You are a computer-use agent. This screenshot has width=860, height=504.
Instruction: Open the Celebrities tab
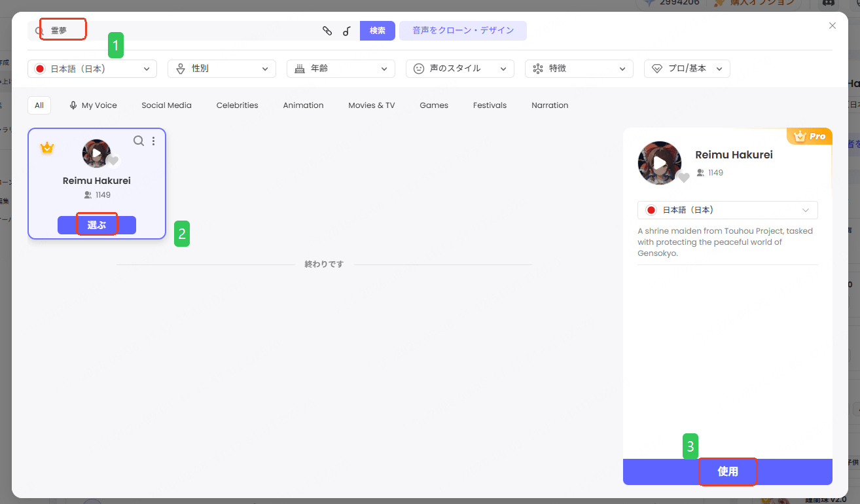[238, 105]
